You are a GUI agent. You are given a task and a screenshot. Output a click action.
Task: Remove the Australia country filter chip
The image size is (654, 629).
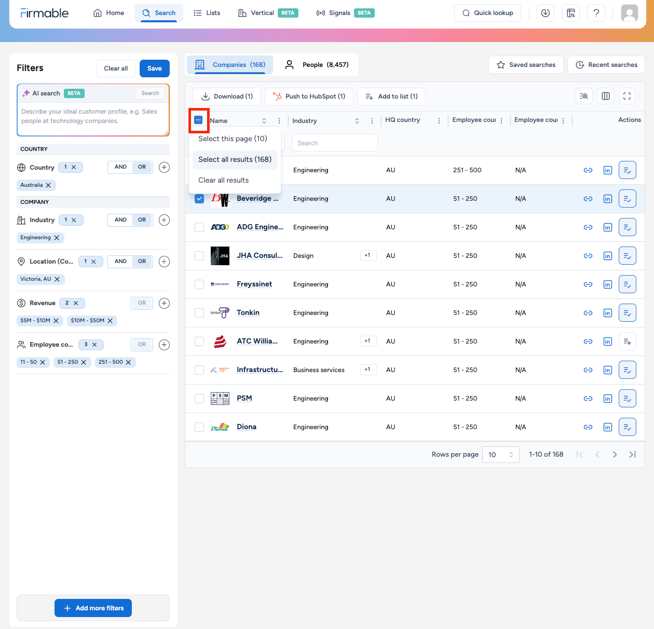(x=48, y=185)
